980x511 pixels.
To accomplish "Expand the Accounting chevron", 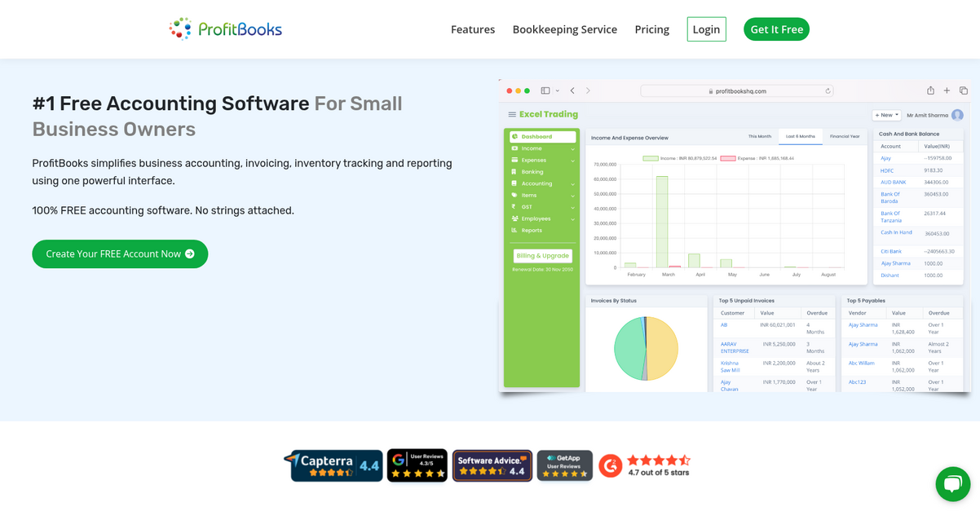I will click(x=572, y=184).
